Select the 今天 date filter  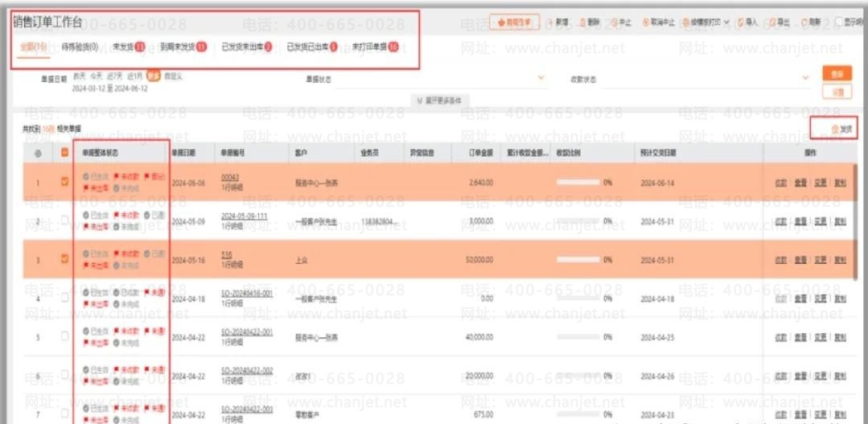[97, 77]
